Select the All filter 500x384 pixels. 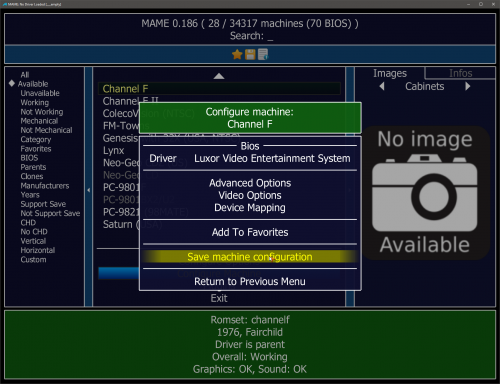click(x=25, y=75)
